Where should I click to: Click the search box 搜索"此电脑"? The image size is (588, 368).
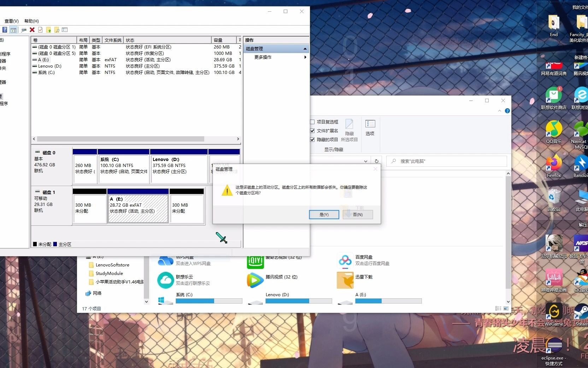447,161
